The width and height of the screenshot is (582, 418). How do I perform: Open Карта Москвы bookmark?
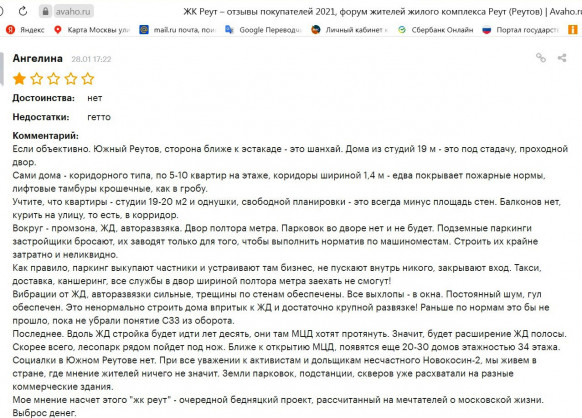coord(91,30)
